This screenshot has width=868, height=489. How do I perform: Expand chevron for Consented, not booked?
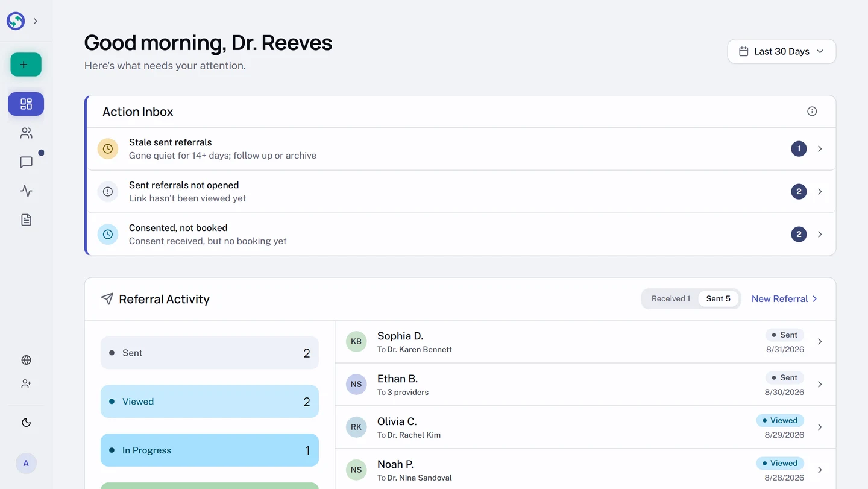coord(820,234)
